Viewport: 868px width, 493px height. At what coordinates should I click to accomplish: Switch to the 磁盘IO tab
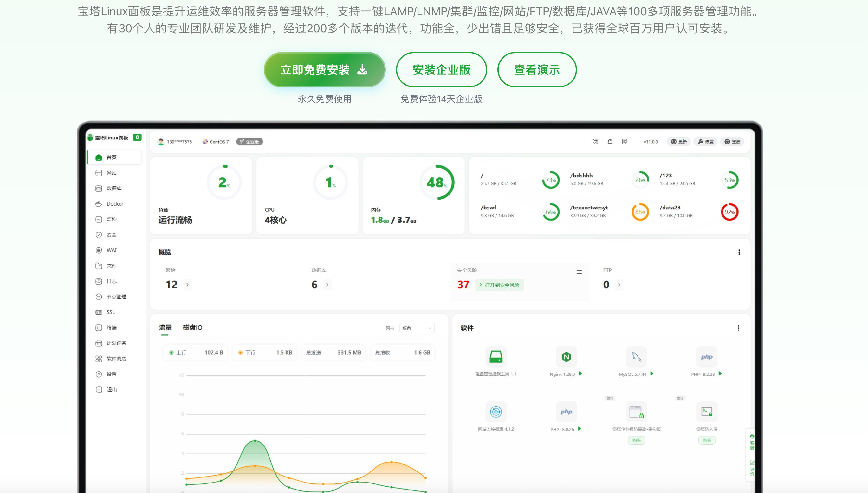[x=192, y=328]
